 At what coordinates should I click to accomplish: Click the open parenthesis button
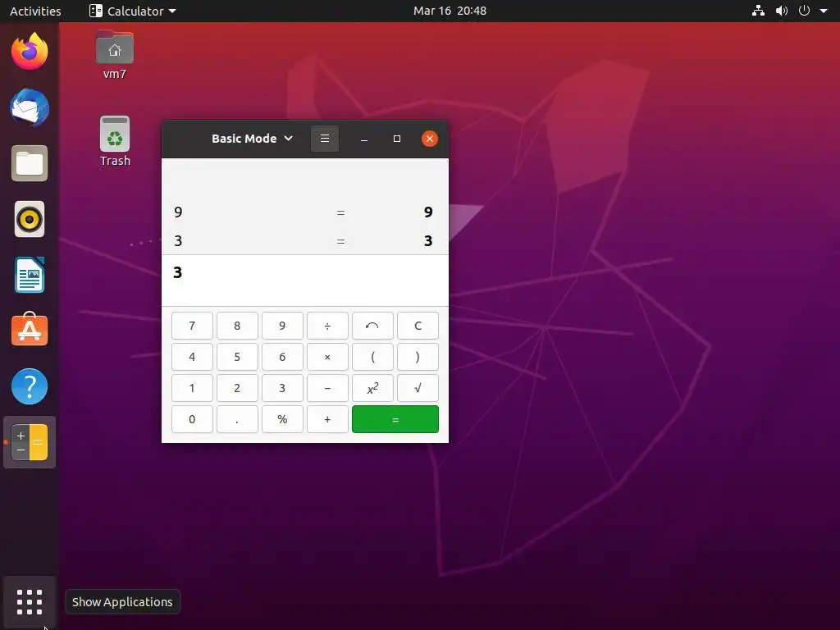pyautogui.click(x=372, y=357)
